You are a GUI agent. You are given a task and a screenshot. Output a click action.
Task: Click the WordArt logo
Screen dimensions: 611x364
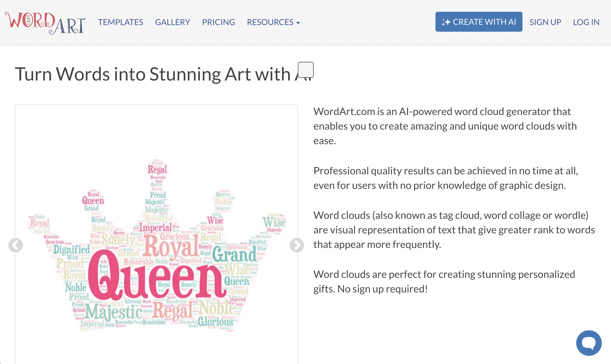[x=45, y=22]
